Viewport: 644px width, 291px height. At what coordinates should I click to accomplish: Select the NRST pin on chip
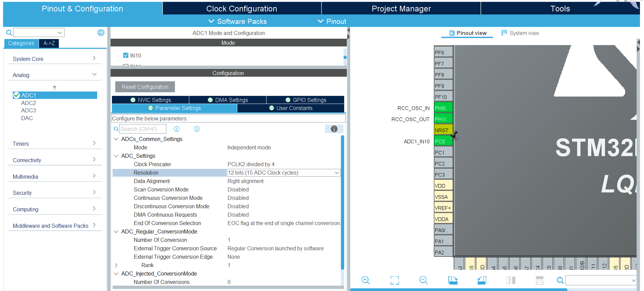click(x=443, y=130)
